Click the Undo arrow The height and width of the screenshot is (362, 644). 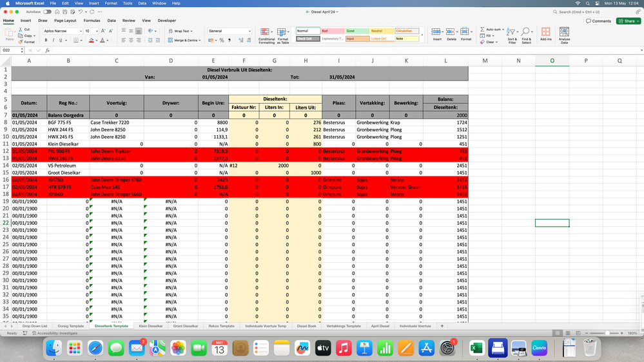(x=81, y=12)
